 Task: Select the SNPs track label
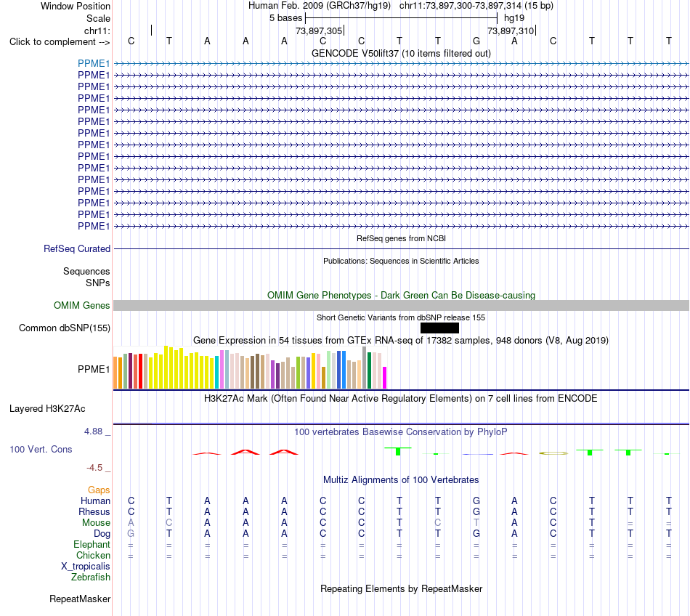(98, 283)
